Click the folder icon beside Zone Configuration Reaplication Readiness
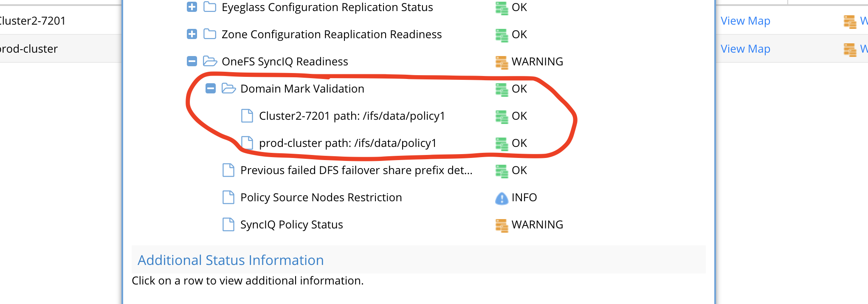868x304 pixels. (x=209, y=34)
